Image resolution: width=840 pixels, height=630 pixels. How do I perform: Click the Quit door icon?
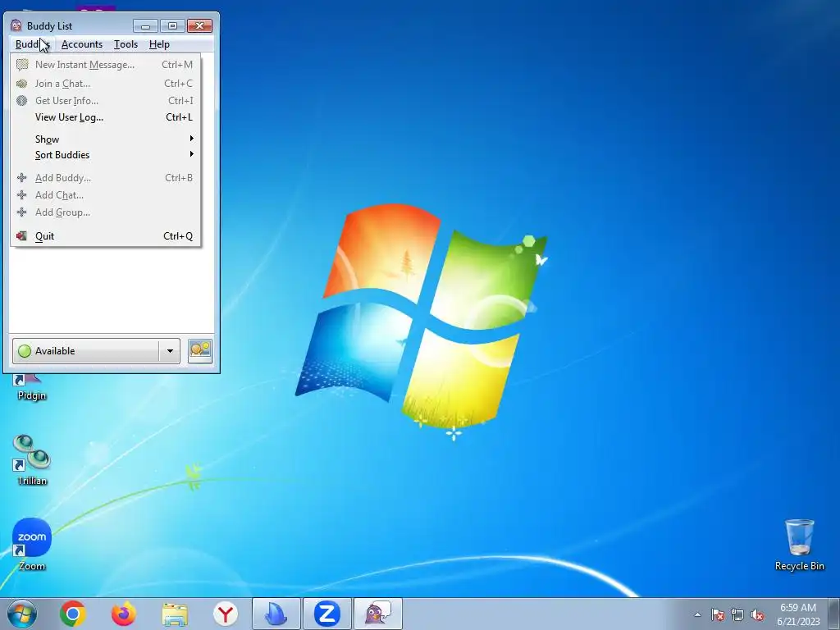coord(22,236)
